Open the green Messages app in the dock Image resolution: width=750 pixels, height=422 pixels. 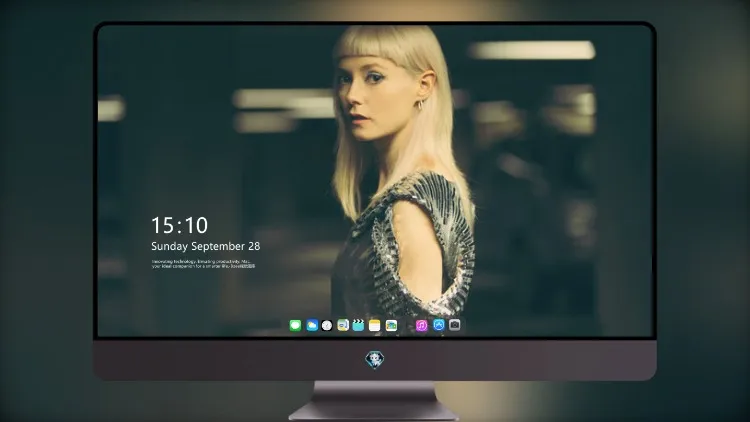point(295,326)
